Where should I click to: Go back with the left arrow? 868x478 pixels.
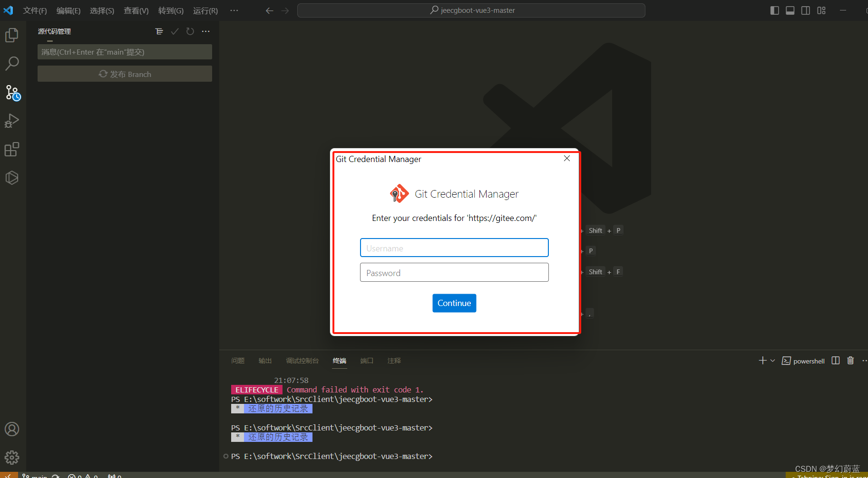click(270, 10)
